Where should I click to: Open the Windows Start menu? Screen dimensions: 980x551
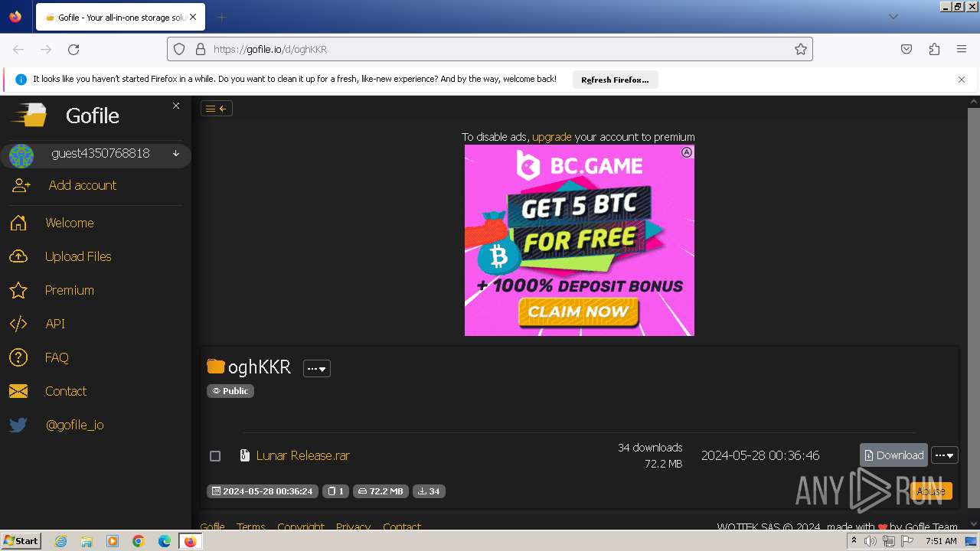tap(21, 541)
